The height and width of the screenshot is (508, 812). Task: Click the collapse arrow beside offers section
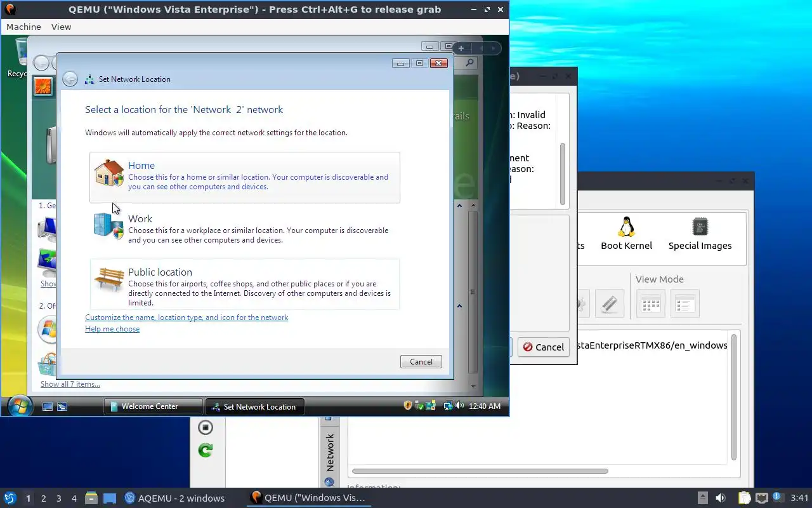pos(460,306)
